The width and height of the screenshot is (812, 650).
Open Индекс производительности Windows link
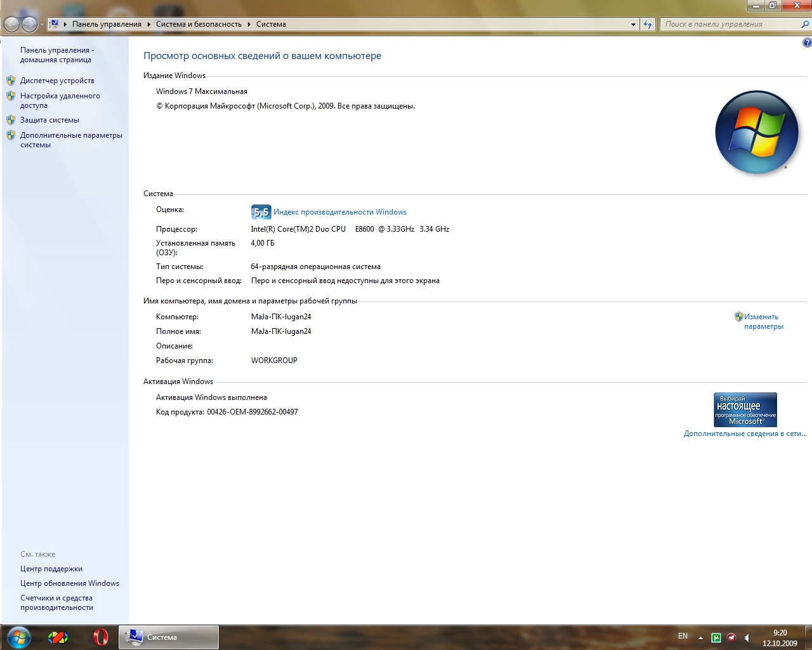point(340,212)
